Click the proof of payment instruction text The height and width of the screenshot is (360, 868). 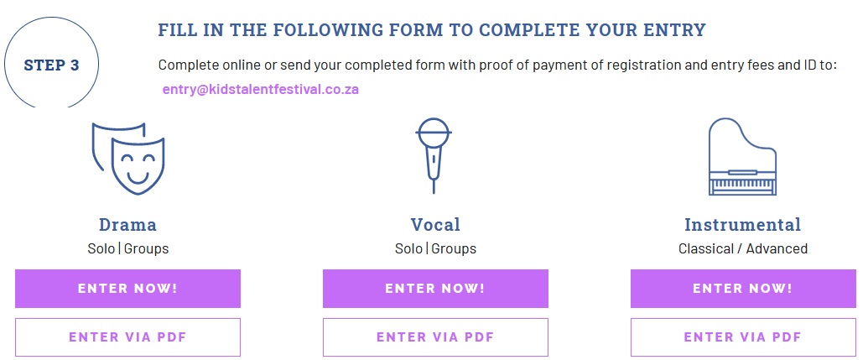point(497,65)
